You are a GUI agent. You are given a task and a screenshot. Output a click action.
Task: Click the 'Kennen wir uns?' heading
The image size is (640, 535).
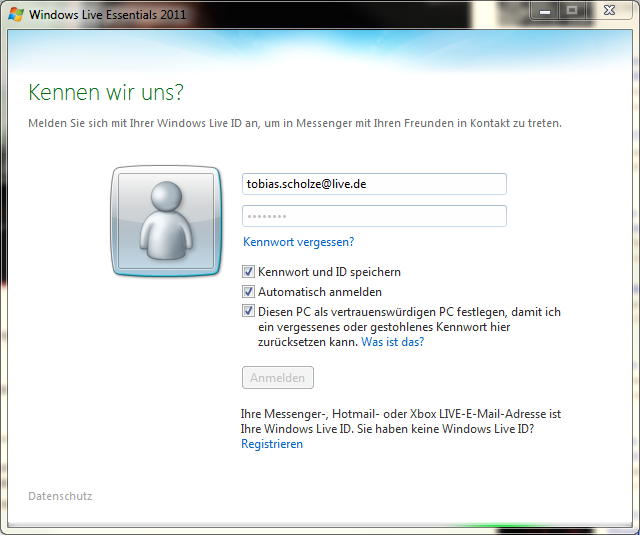click(x=106, y=93)
